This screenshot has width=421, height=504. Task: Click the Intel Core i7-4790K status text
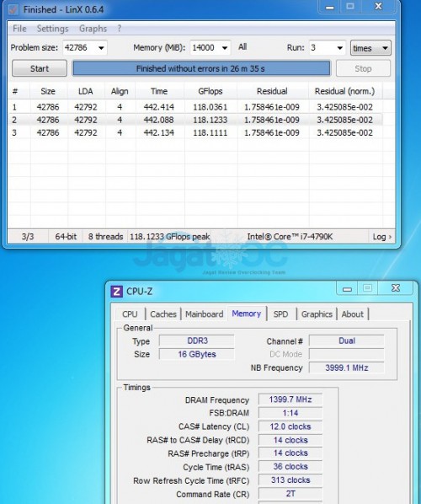click(x=290, y=237)
